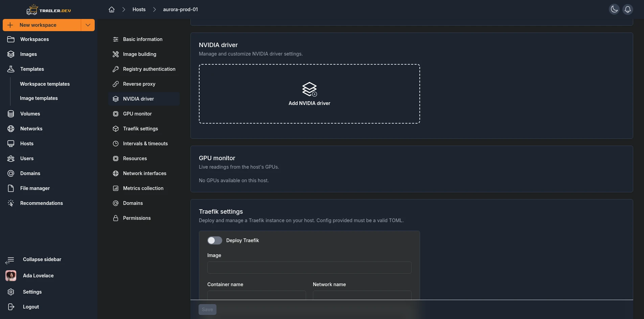Click the Permissions lock icon
644x319 pixels.
click(x=116, y=218)
